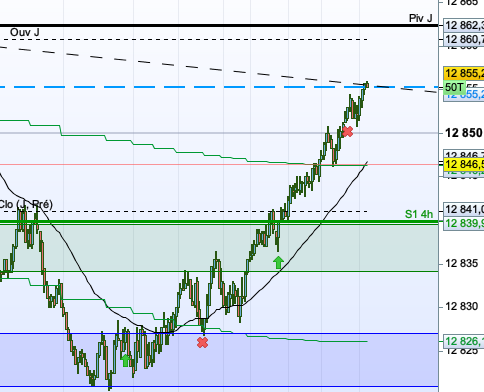Select the green up arrow in blue zone
Screen dimensions: 484x392
coord(126,360)
